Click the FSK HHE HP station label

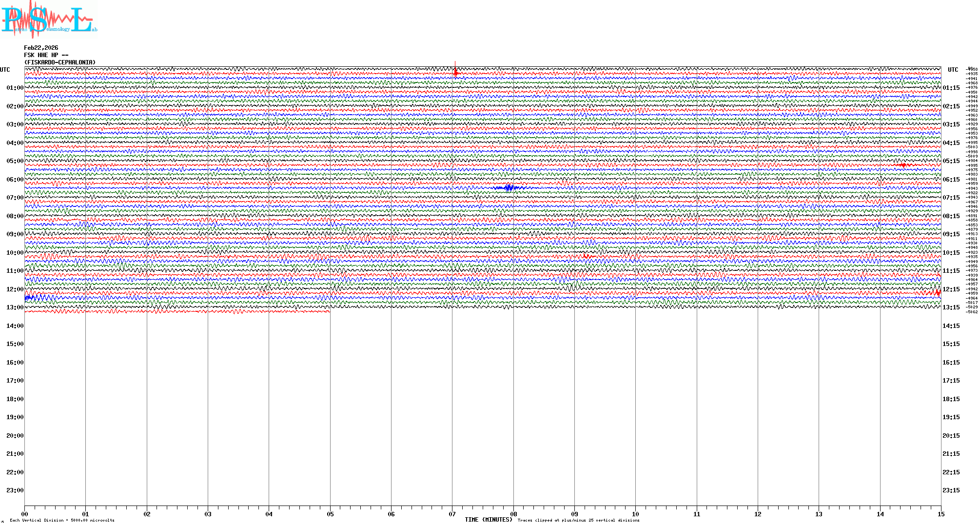[x=46, y=55]
